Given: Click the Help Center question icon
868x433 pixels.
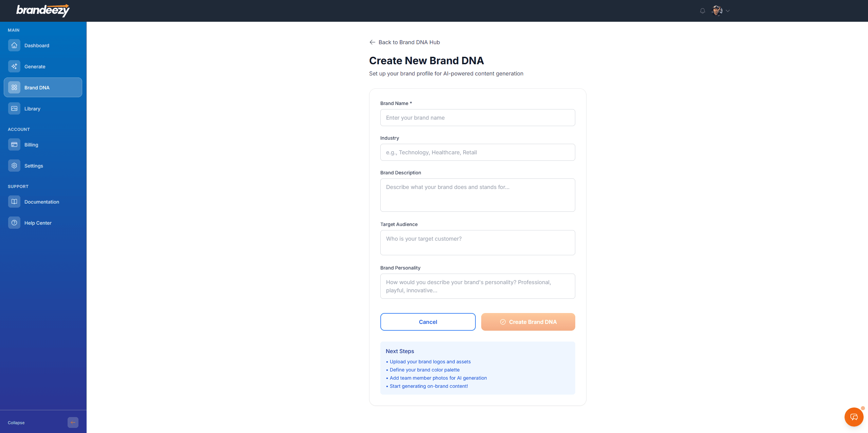Looking at the screenshot, I should click(14, 223).
